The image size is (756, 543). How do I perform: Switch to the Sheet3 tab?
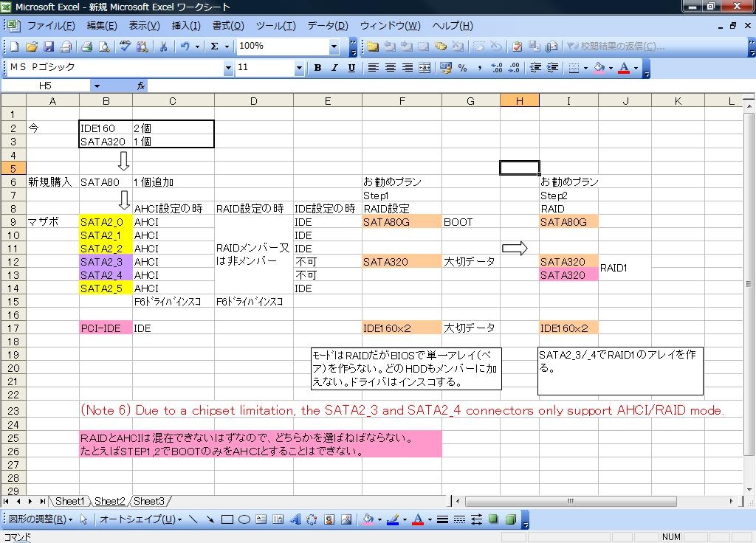[x=148, y=502]
